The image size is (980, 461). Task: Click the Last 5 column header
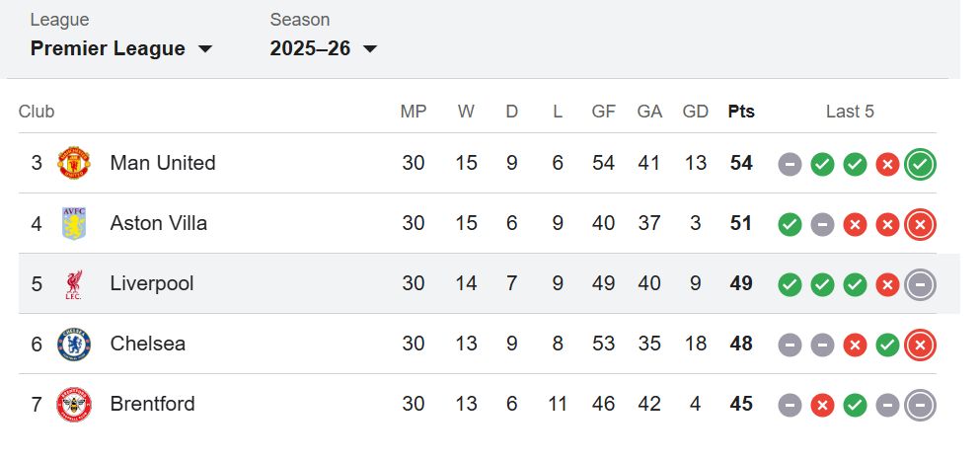pyautogui.click(x=850, y=112)
